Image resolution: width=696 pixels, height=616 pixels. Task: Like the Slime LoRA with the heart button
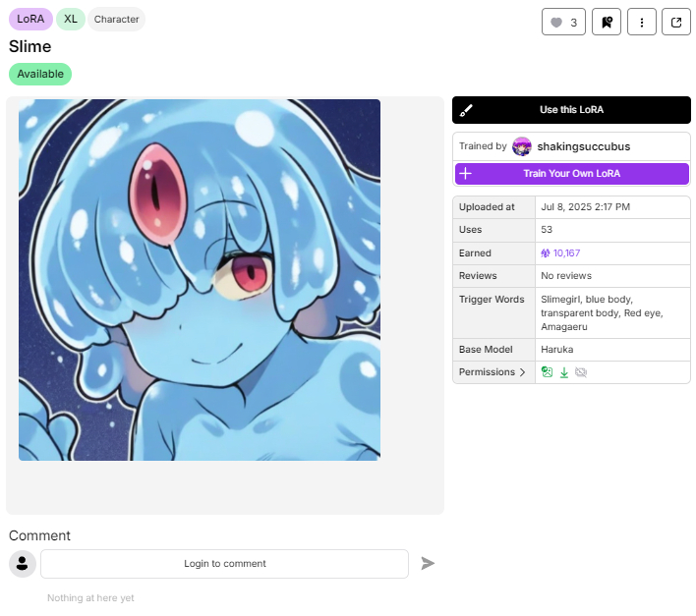tap(563, 23)
